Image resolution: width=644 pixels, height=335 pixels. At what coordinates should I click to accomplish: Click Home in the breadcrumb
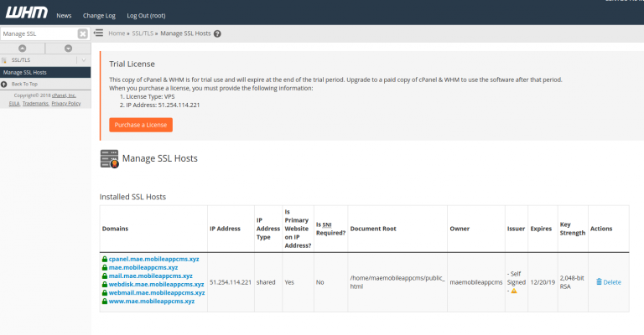click(117, 34)
